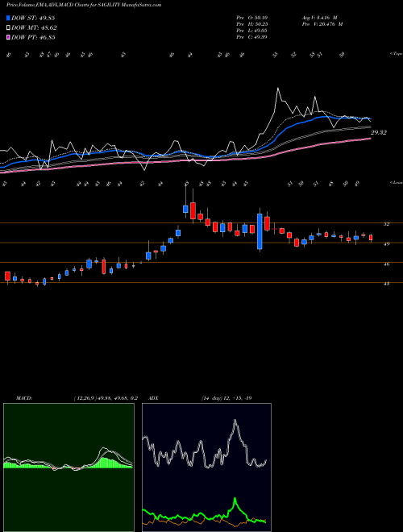The width and height of the screenshot is (403, 532).
Task: Click the tall blue candlestick near price 52
Action: 260,231
